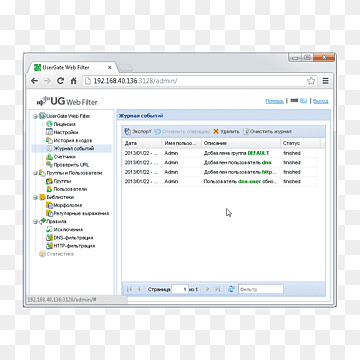This screenshot has height=360, width=360.
Task: Sort by the Дата column header
Action: pos(142,143)
